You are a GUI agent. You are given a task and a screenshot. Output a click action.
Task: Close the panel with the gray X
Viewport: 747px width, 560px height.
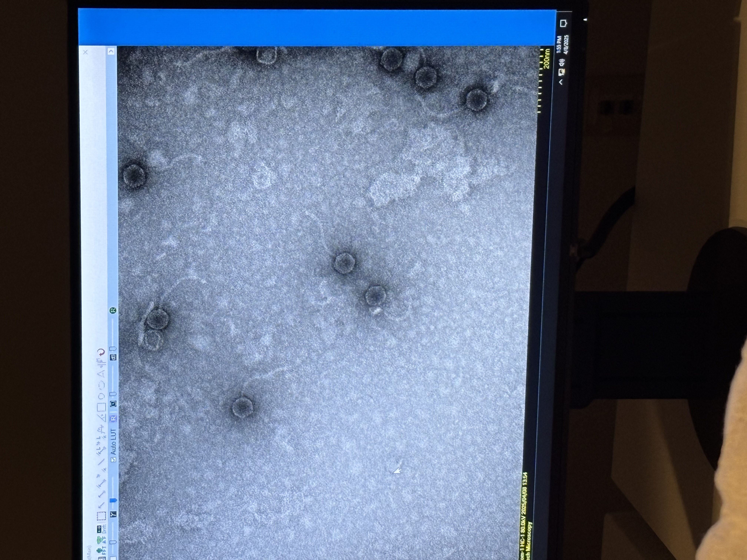[85, 52]
